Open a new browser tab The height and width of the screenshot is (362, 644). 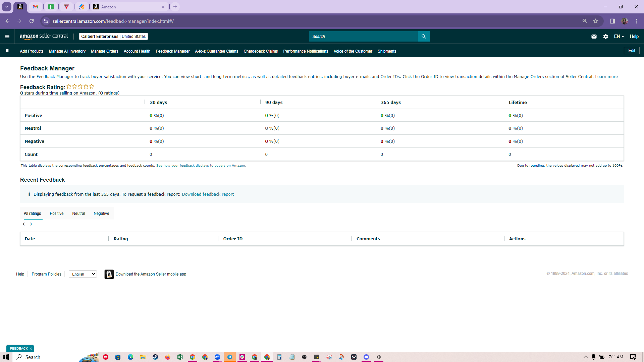tap(175, 7)
